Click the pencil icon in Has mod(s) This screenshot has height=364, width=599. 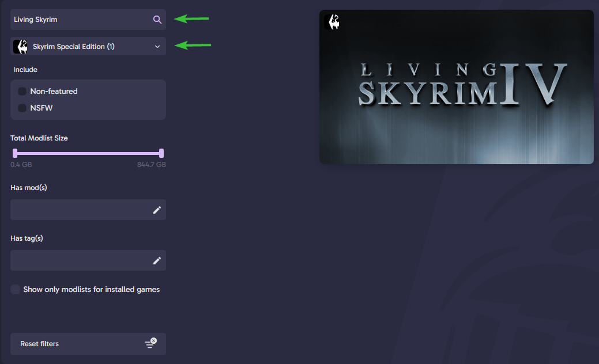coord(157,210)
